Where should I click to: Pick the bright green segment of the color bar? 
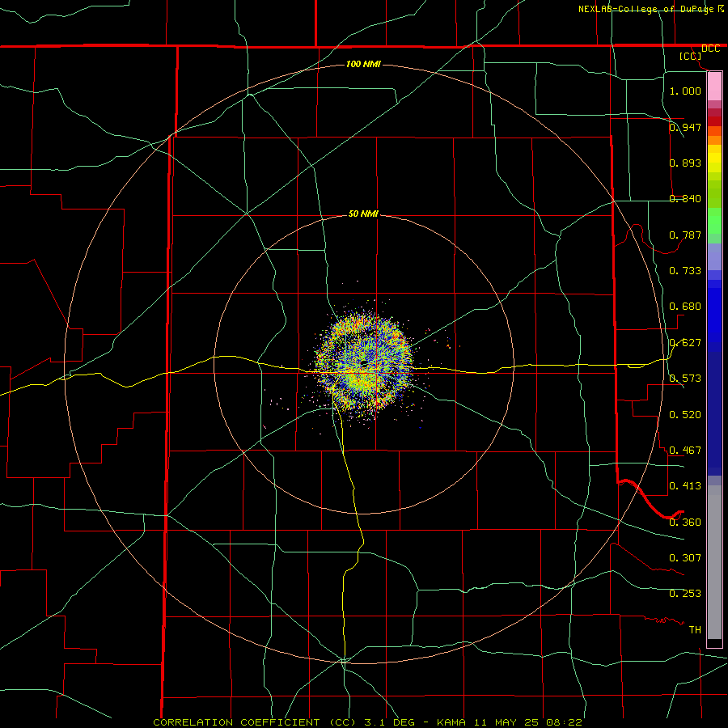tap(714, 221)
